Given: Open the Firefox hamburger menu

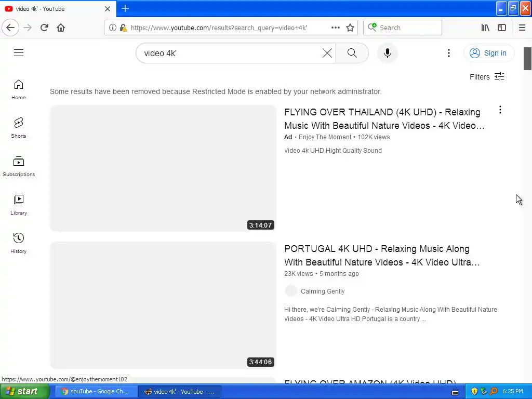Looking at the screenshot, I should tap(522, 28).
